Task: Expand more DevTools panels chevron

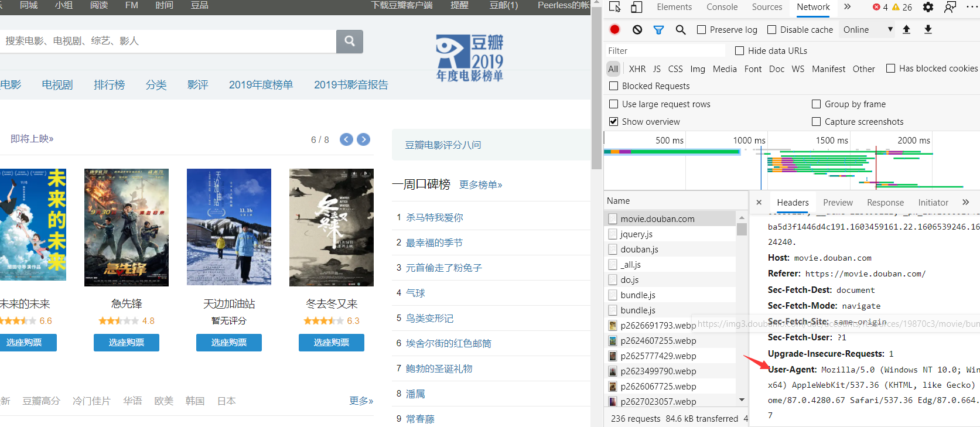Action: tap(847, 7)
